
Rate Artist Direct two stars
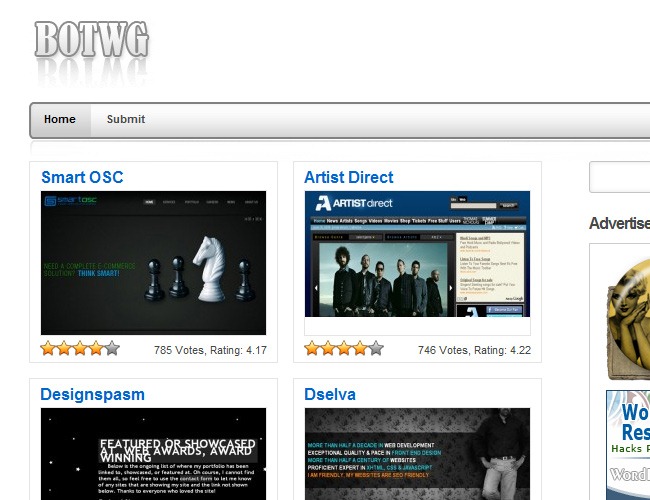coord(327,349)
